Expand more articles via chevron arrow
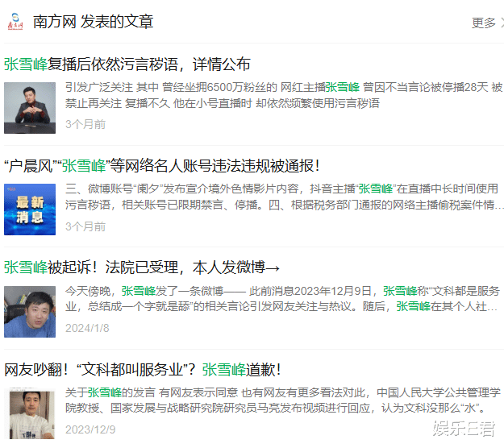Screen dimensions: 504x448 [502, 23]
